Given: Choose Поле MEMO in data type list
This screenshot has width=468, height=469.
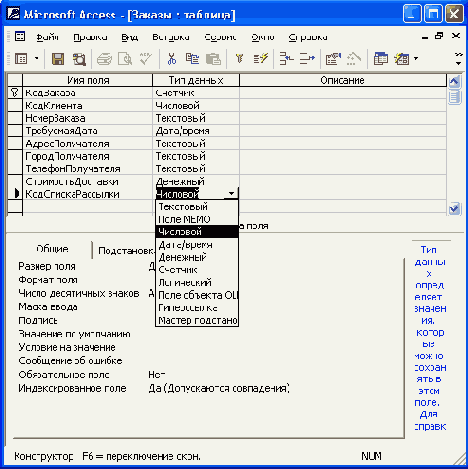Looking at the screenshot, I should point(197,219).
